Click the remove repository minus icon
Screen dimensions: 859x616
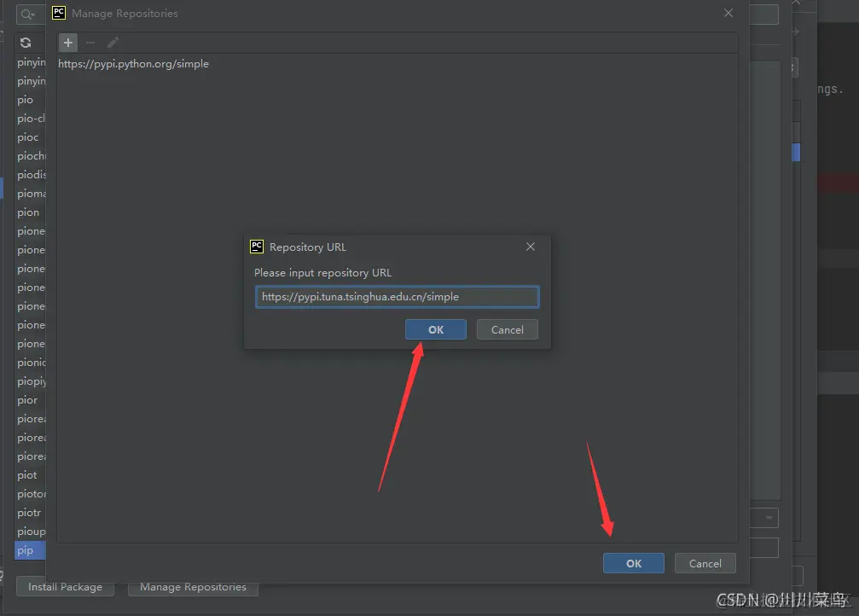click(x=90, y=43)
